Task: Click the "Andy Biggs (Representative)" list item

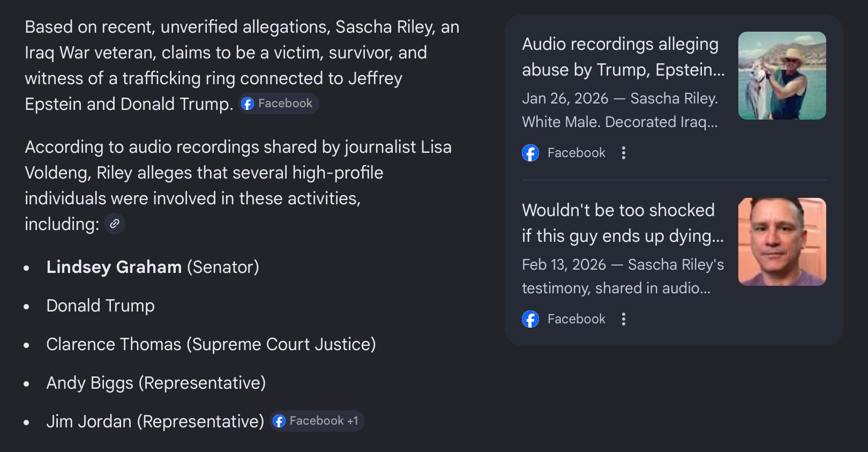Action: (156, 383)
